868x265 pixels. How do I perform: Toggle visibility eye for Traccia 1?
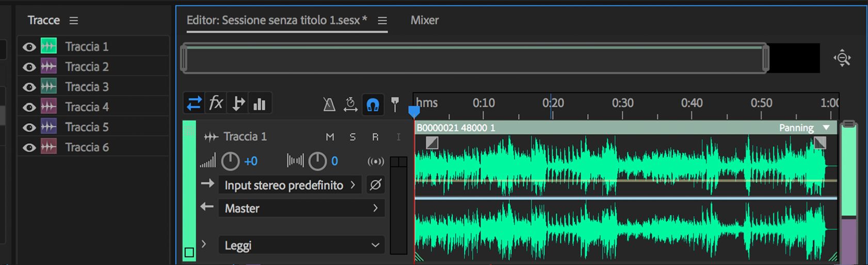[29, 47]
